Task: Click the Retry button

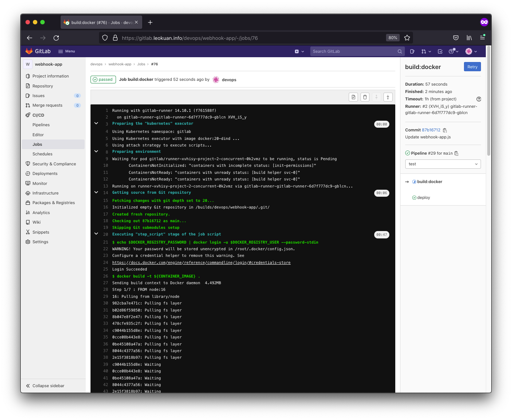Action: (472, 67)
